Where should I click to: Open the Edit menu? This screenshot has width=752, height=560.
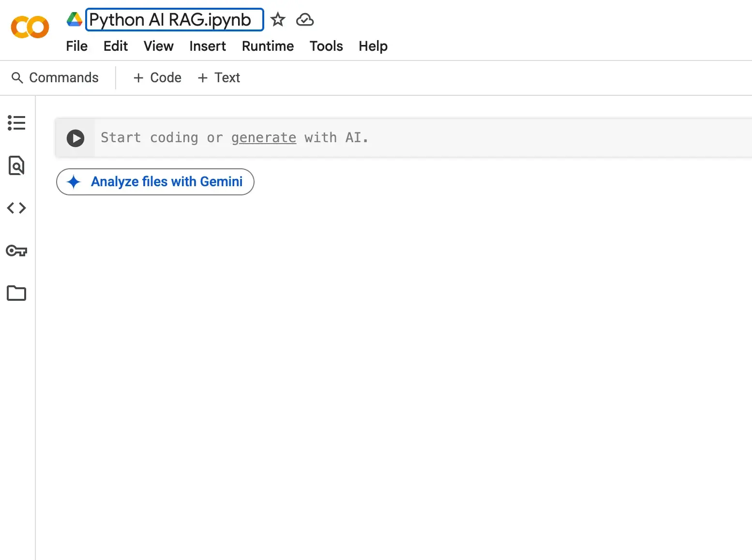(115, 46)
